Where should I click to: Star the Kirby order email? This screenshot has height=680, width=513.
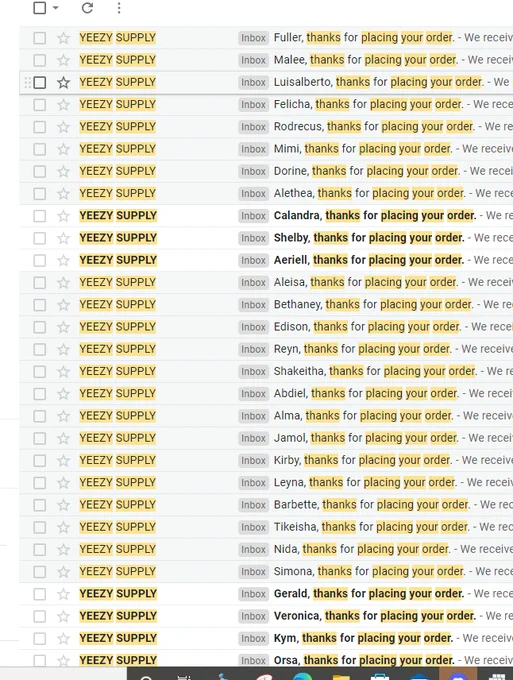(x=63, y=461)
